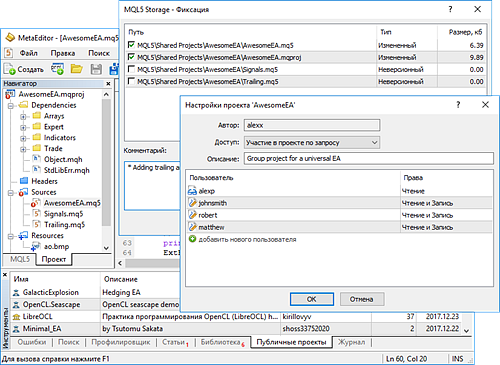
Task: Click the ao.bmp image file icon
Action: click(36, 247)
